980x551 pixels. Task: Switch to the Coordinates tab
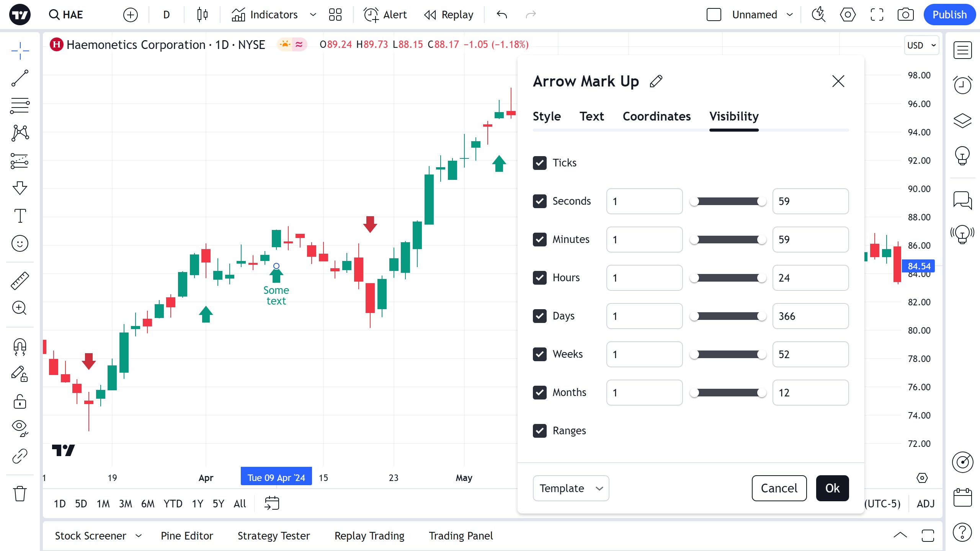pos(657,116)
